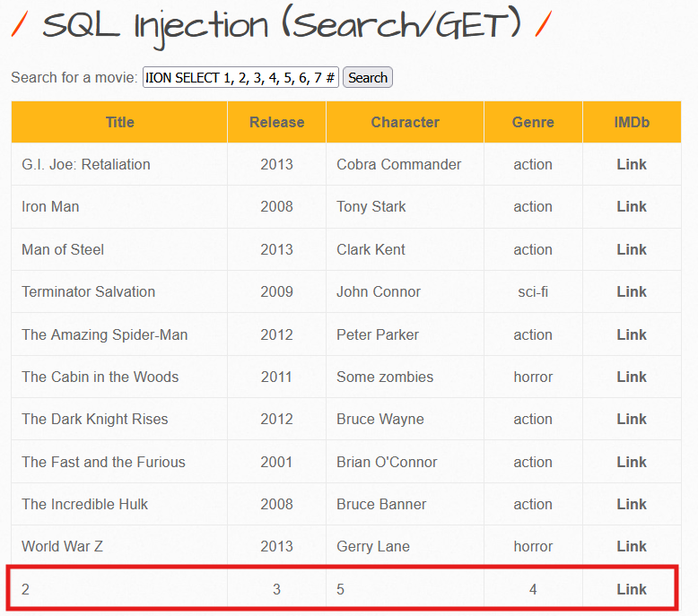The height and width of the screenshot is (616, 698).
Task: Select the Genre column header
Action: click(533, 122)
